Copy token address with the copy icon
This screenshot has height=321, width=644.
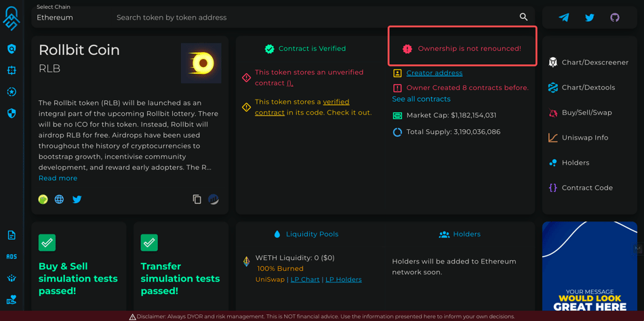coord(197,200)
